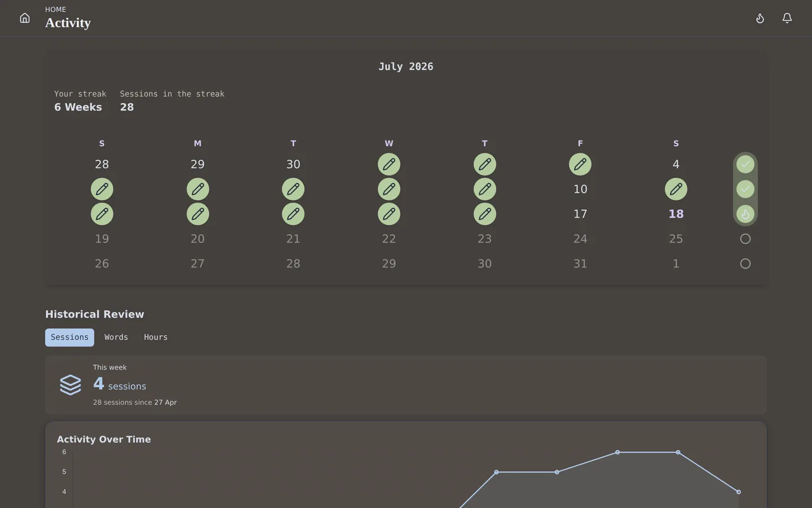Click the pencil icon for Saturday, July 11

coord(676,189)
